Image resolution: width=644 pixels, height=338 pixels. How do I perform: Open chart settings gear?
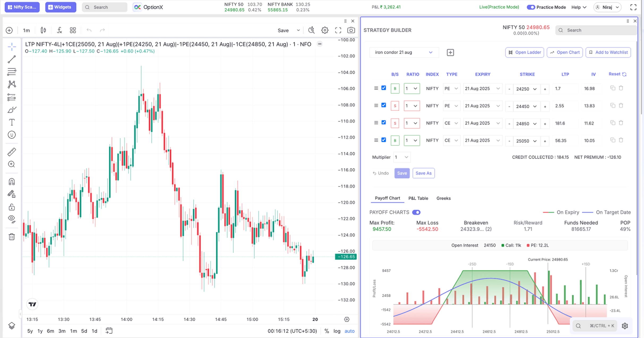tap(325, 30)
